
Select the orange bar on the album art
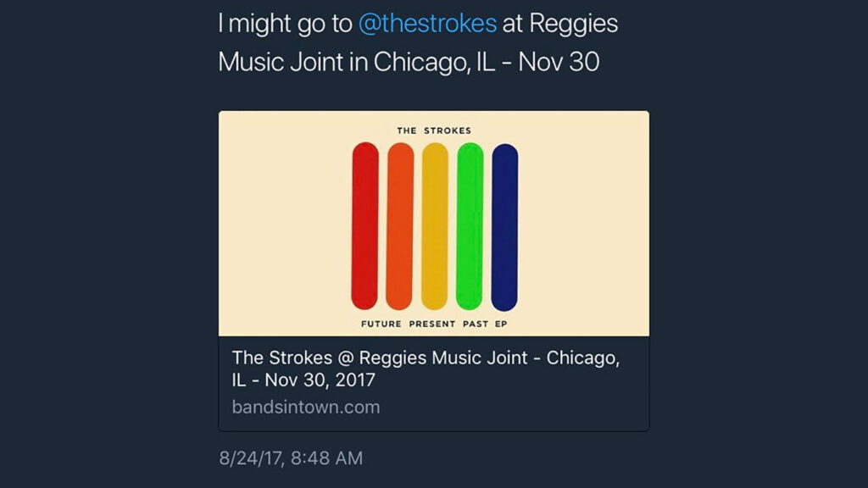tap(399, 226)
